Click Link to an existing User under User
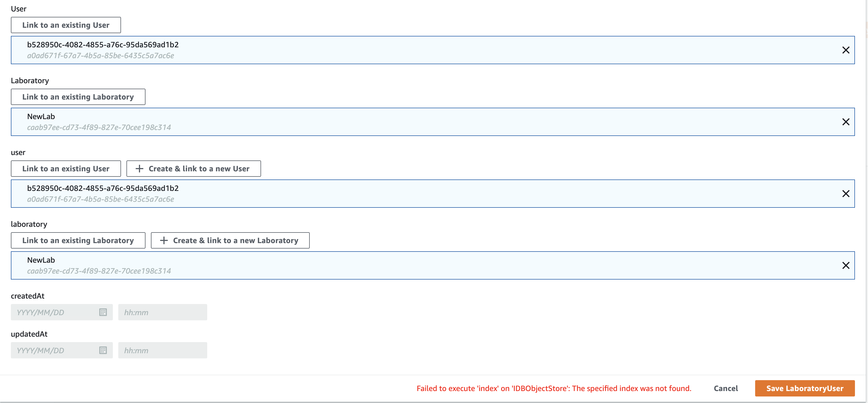Viewport: 868px width, 403px height. (x=66, y=24)
